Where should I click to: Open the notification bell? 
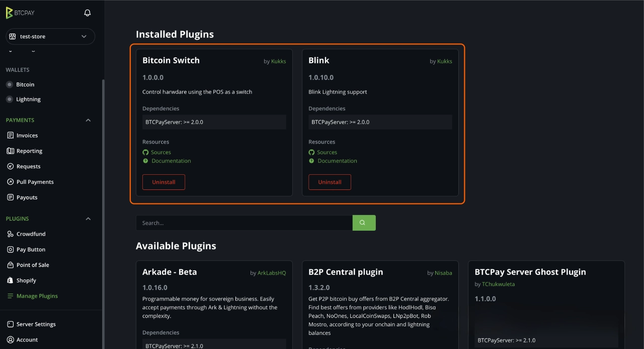(87, 13)
